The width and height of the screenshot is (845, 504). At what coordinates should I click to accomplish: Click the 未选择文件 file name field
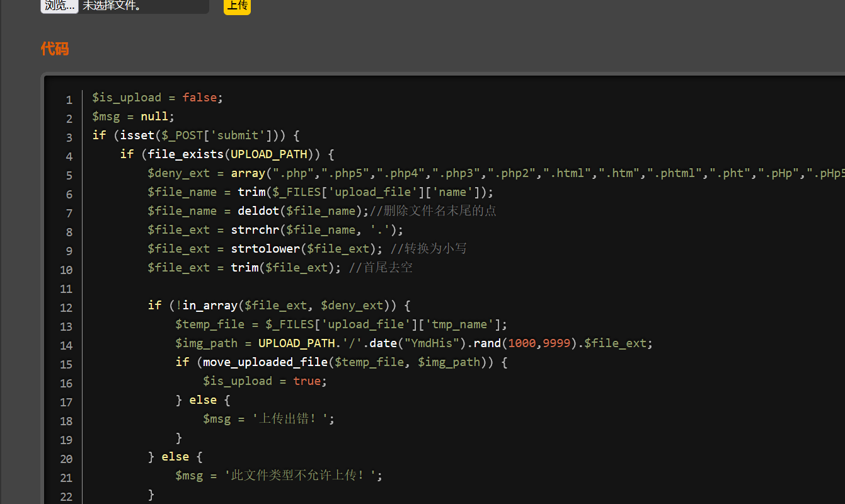pyautogui.click(x=145, y=6)
